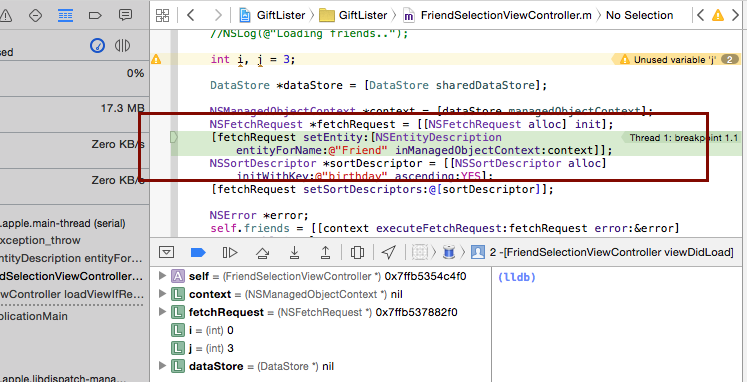Click yellow warning icon in jump bar
The image size is (747, 382).
(717, 16)
